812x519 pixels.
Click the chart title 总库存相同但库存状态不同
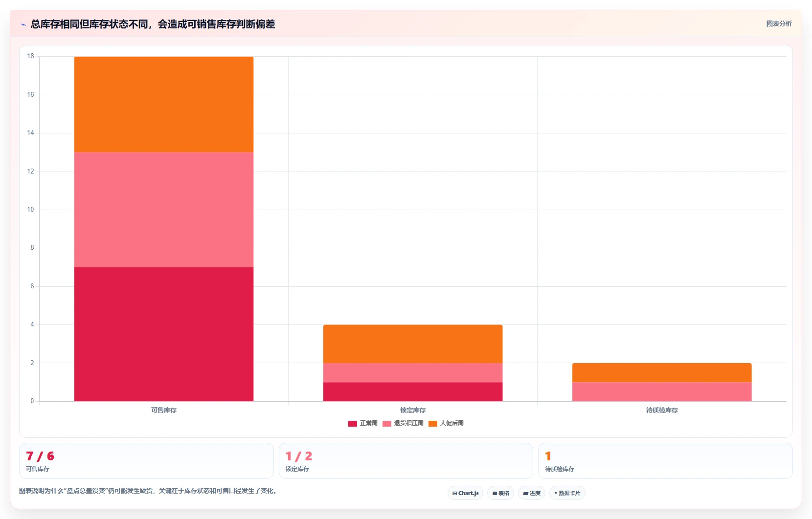click(x=153, y=24)
